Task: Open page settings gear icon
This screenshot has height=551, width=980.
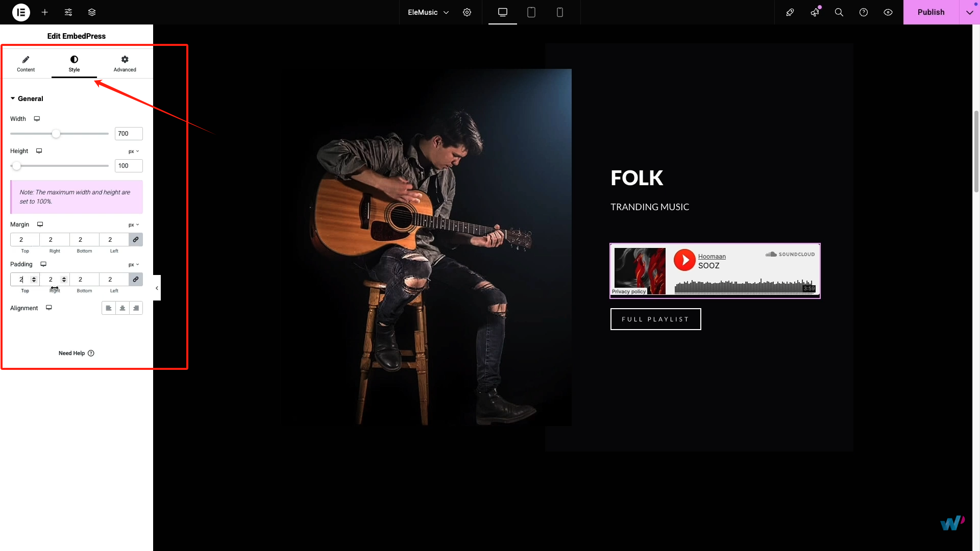Action: coord(467,12)
